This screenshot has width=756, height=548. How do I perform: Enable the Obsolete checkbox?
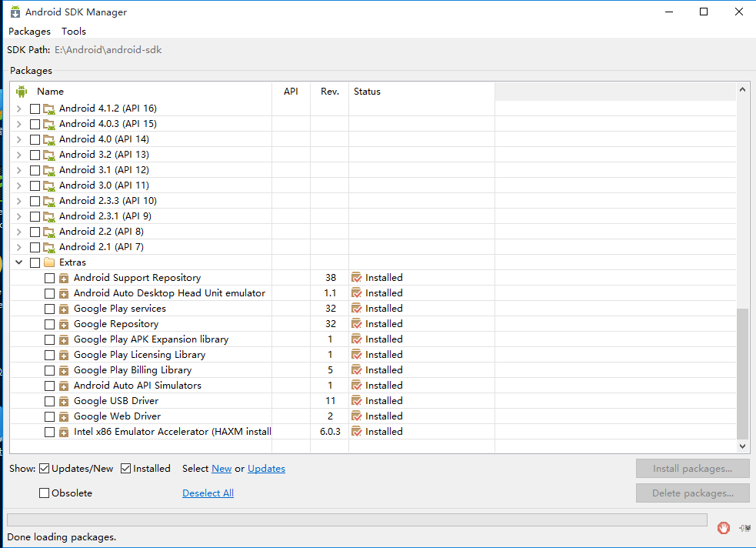tap(45, 493)
